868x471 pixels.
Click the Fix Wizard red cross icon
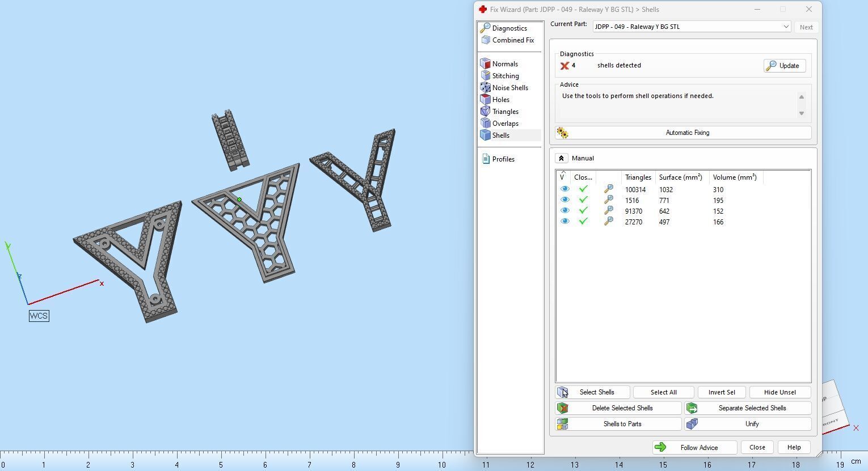click(x=483, y=9)
